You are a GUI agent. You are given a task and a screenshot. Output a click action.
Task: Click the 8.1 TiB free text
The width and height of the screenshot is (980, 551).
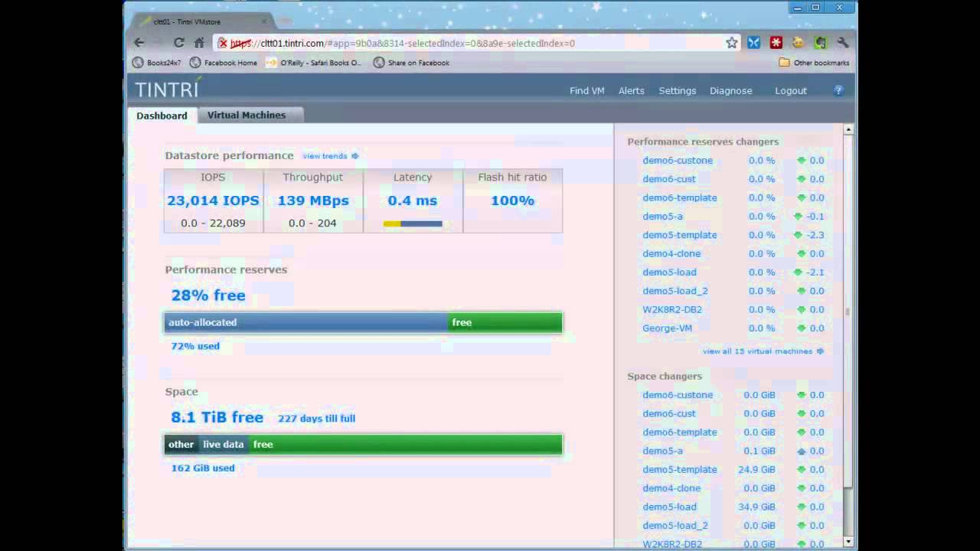point(217,417)
